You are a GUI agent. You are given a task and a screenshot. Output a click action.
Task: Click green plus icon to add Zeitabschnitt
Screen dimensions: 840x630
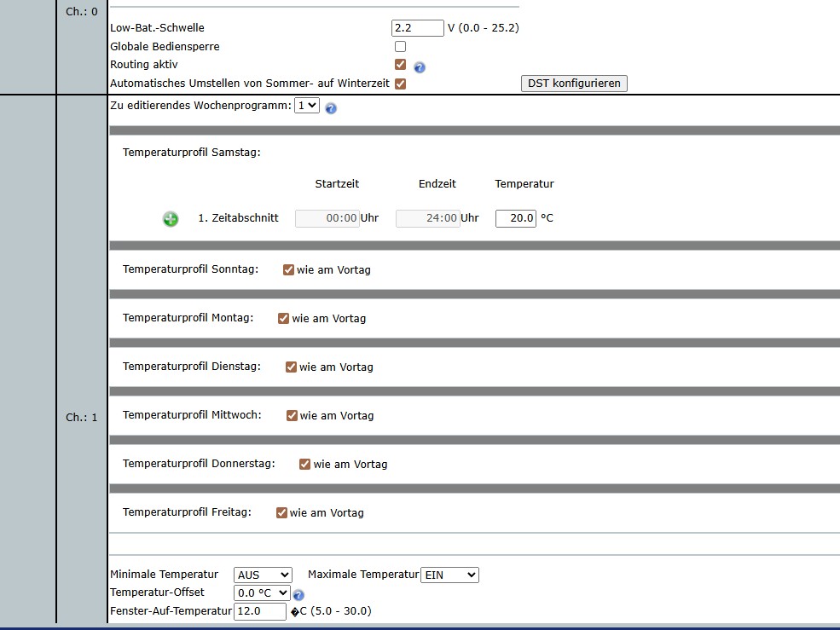click(x=171, y=219)
